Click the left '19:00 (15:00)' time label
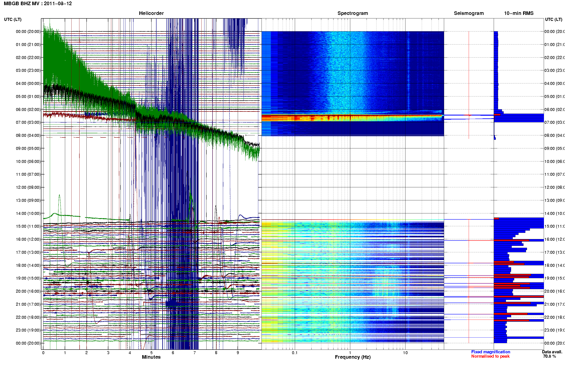 tap(28, 278)
